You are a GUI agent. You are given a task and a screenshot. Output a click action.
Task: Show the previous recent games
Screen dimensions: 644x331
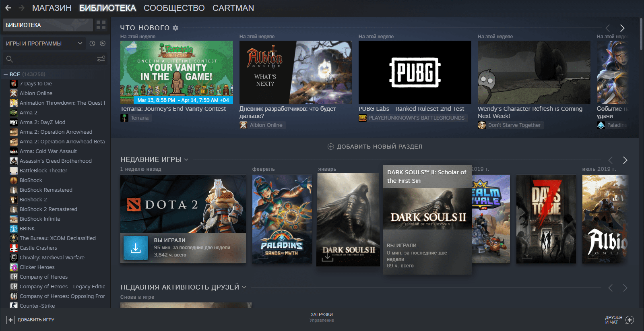611,160
